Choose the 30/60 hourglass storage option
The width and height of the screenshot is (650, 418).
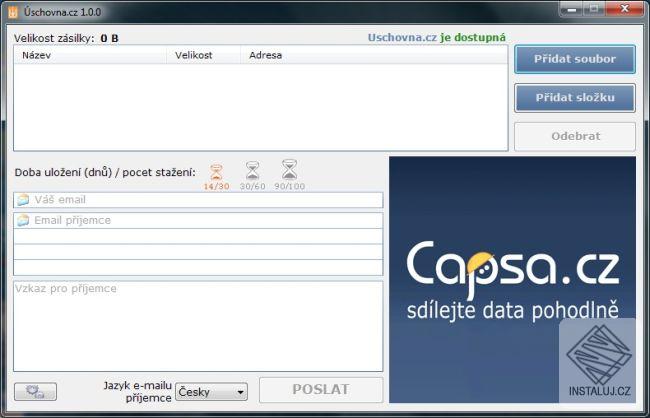pos(252,176)
